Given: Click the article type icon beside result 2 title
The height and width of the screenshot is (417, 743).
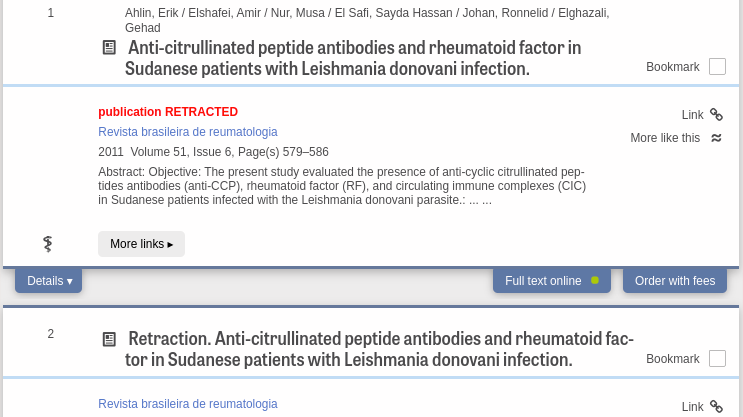Looking at the screenshot, I should [x=109, y=339].
